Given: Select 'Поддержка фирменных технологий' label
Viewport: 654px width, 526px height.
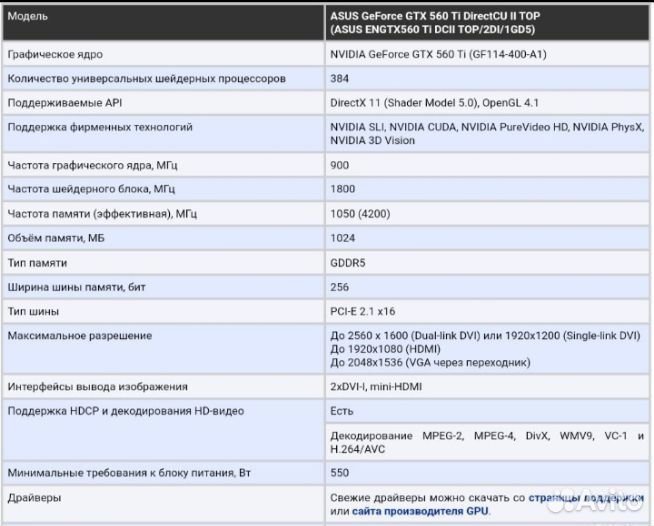Looking at the screenshot, I should coord(100,127).
